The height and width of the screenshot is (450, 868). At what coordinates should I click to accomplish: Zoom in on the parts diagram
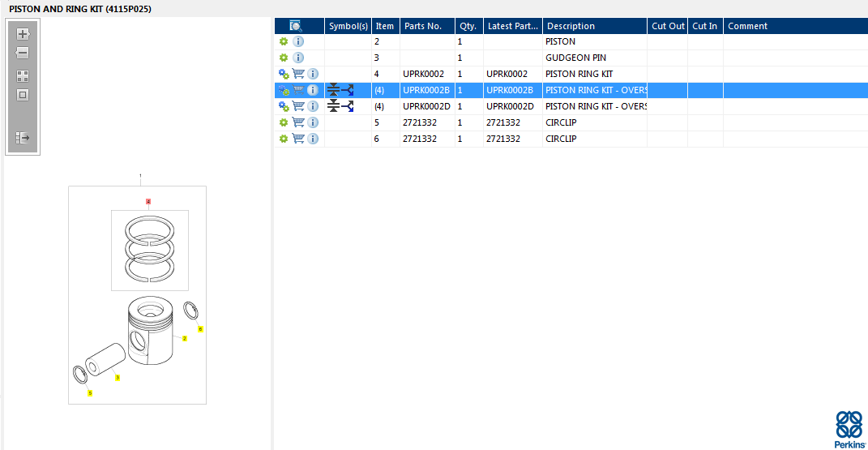tap(23, 34)
